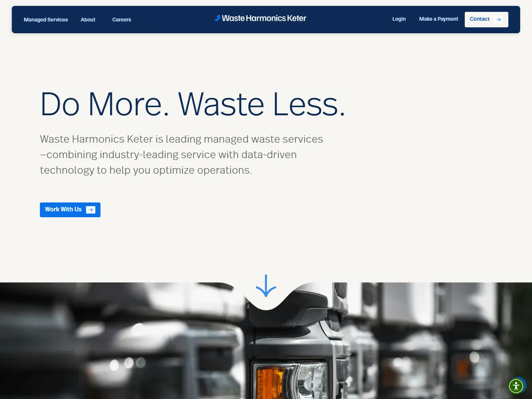Open the Make a Payment link
The image size is (532, 399).
tap(438, 19)
